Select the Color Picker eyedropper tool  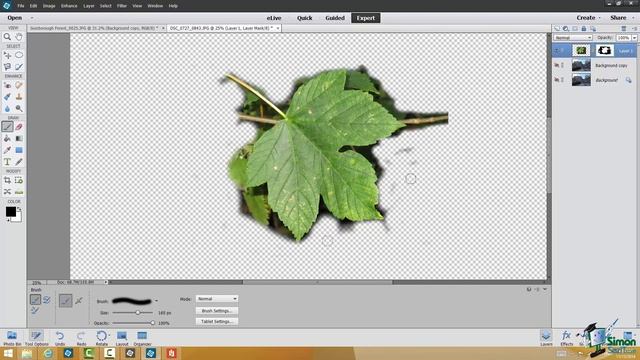point(7,150)
